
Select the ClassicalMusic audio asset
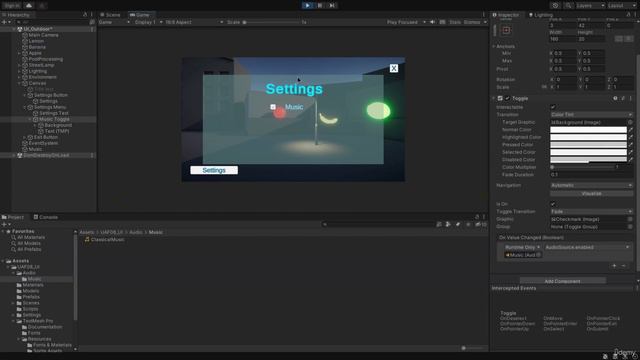click(x=104, y=240)
